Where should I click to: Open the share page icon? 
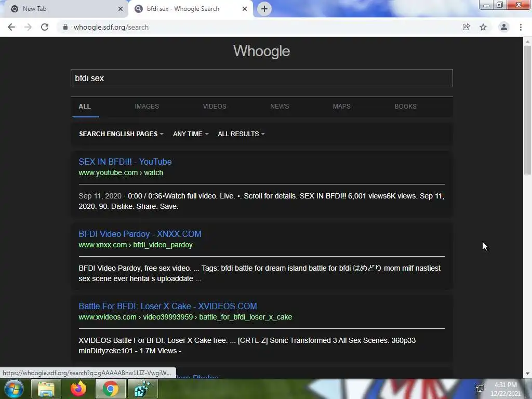click(x=467, y=27)
